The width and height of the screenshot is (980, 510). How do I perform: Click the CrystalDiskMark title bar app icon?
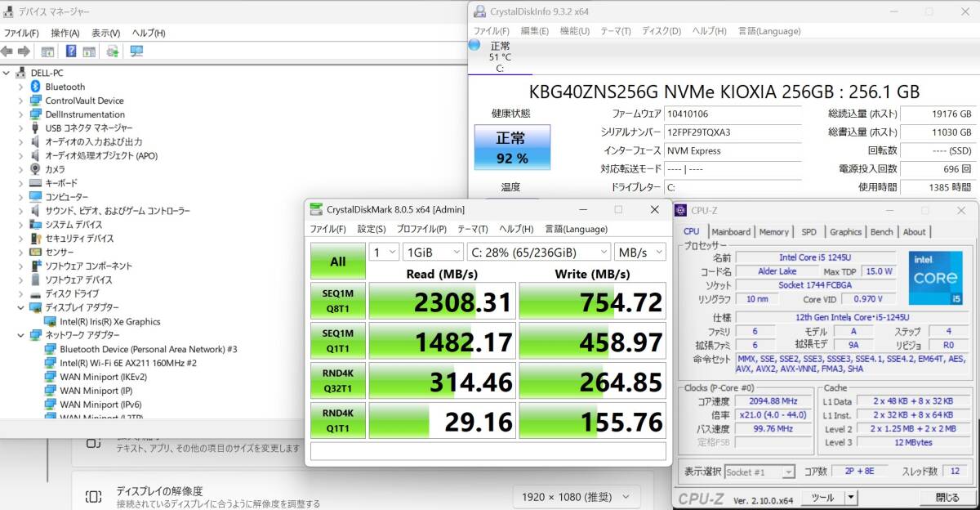315,209
